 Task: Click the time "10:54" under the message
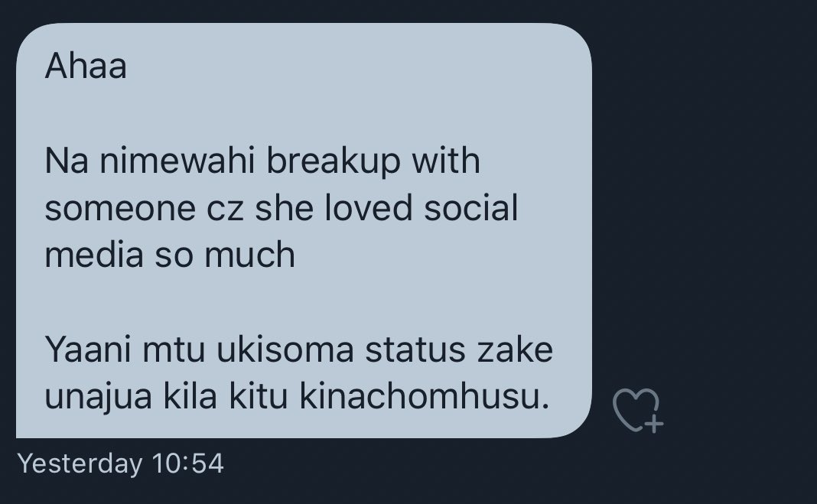188,463
